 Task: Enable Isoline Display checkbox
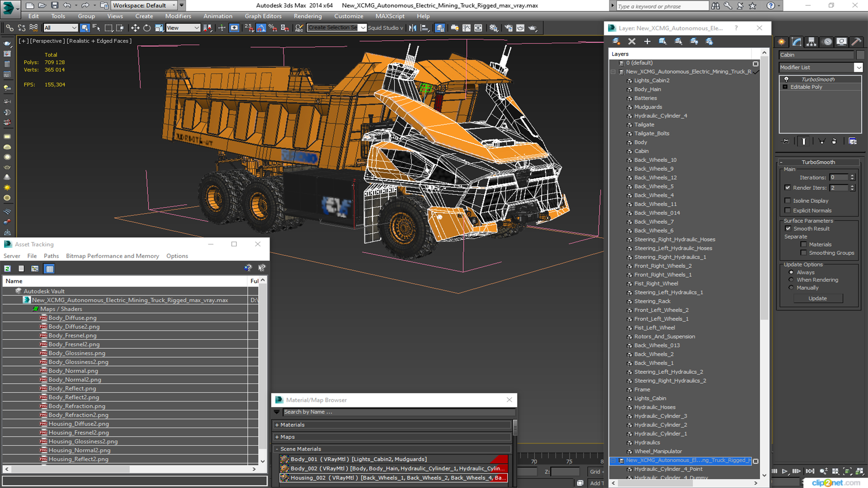pyautogui.click(x=788, y=201)
